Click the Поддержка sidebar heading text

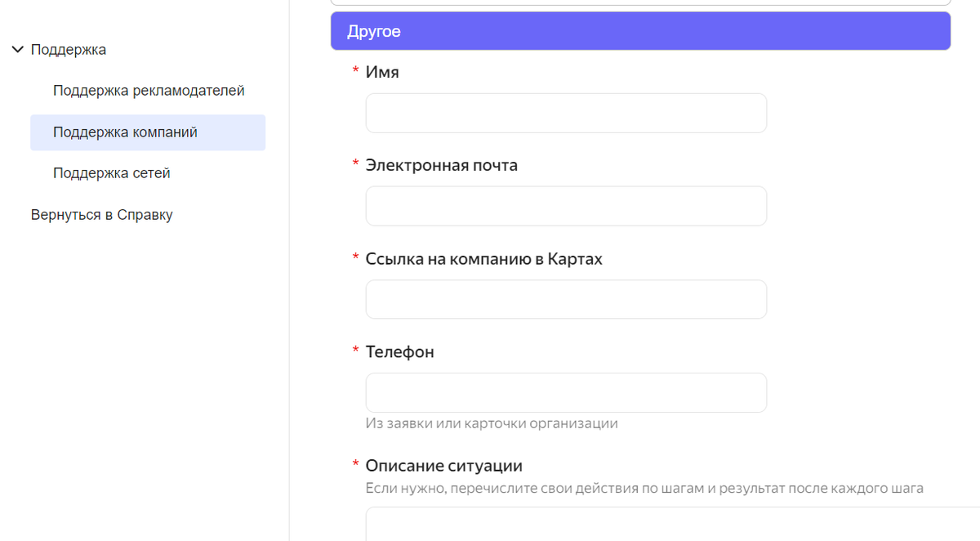[69, 50]
